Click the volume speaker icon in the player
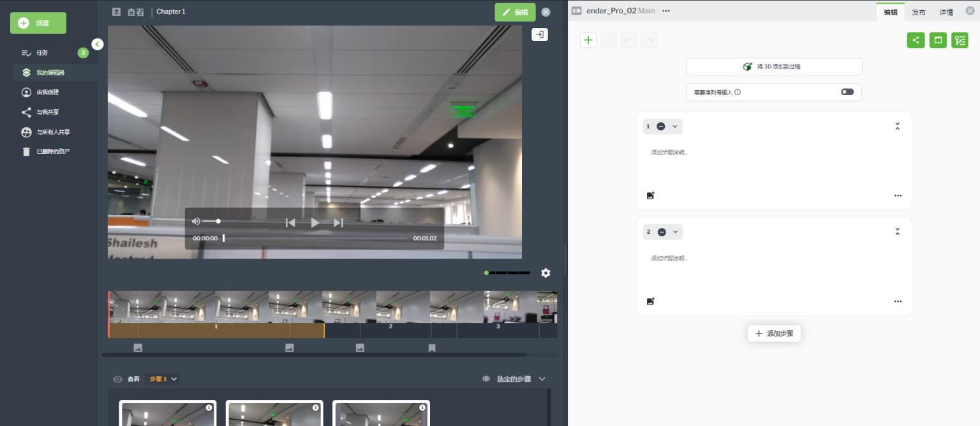The width and height of the screenshot is (980, 426). click(196, 222)
